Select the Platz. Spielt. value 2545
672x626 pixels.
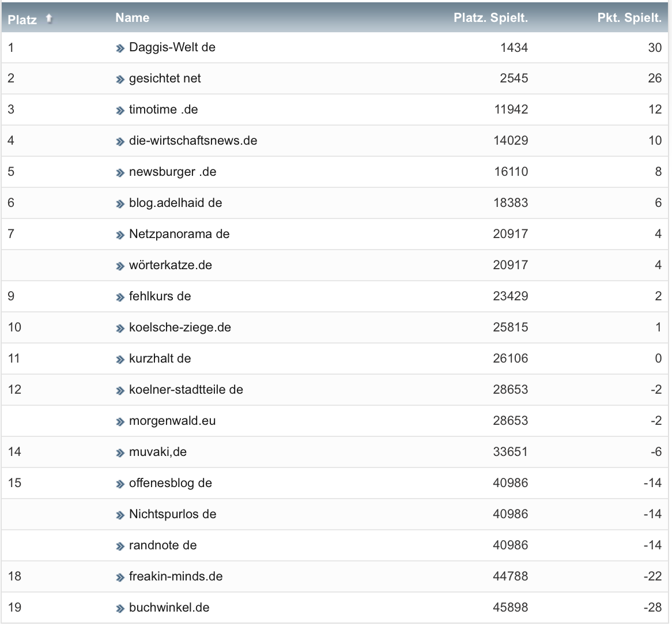(514, 78)
